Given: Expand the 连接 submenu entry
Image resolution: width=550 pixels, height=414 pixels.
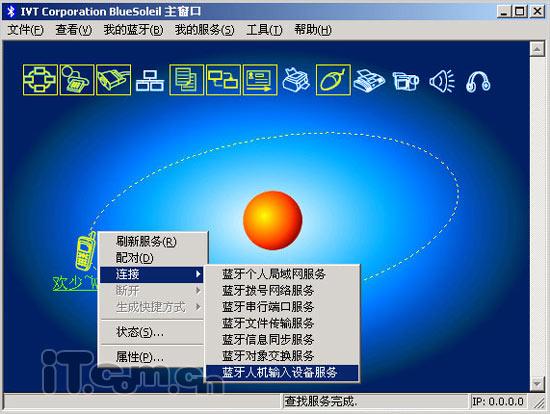Looking at the screenshot, I should tap(152, 274).
